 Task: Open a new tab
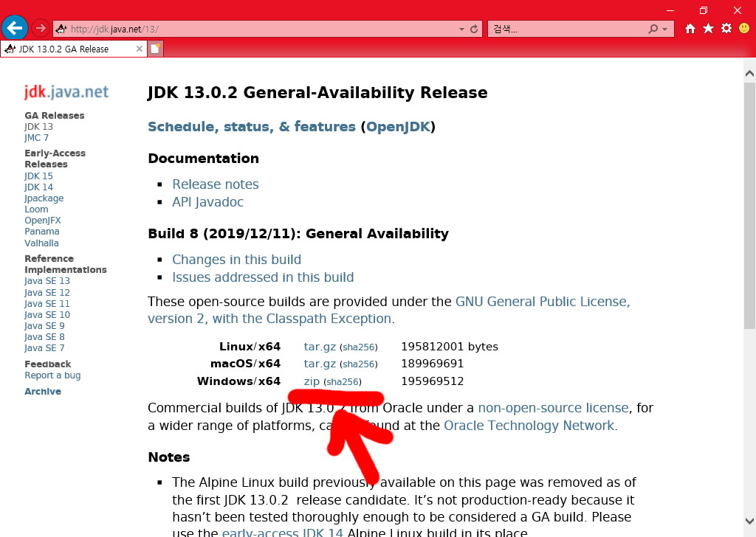pyautogui.click(x=155, y=49)
